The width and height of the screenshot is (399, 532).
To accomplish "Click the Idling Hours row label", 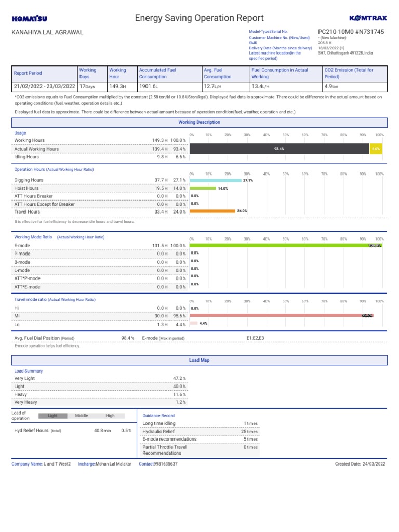I will pos(26,157).
